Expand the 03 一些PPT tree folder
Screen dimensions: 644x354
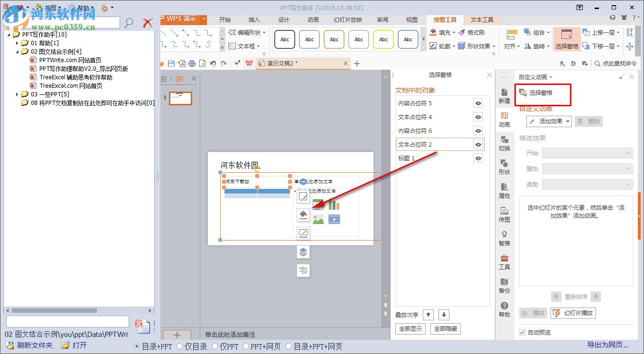(18, 94)
